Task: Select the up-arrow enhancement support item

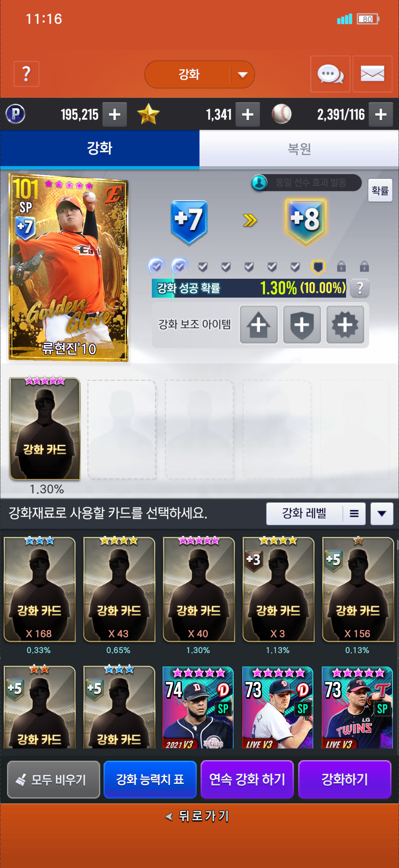Action: tap(259, 324)
